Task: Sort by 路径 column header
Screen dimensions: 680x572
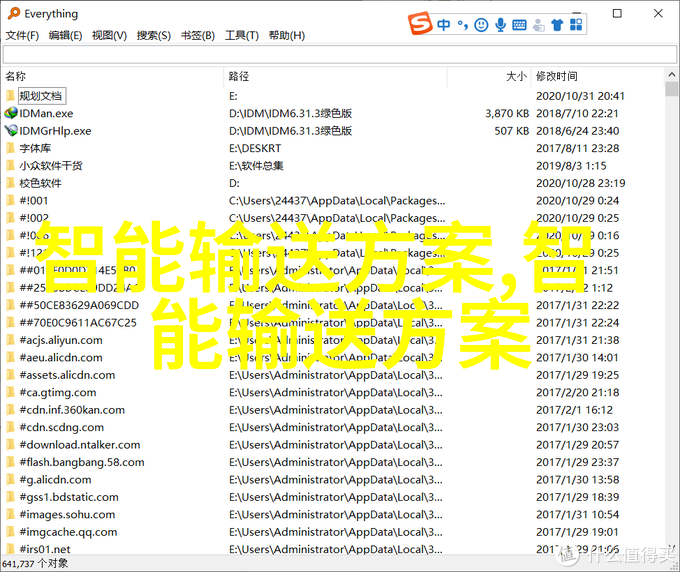Action: tap(335, 76)
